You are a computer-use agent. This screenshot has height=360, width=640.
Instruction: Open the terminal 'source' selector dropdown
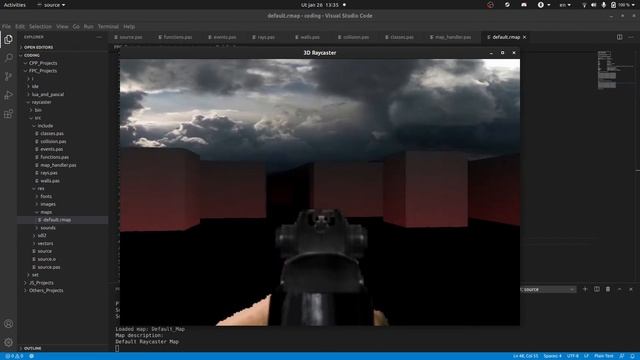pos(548,289)
